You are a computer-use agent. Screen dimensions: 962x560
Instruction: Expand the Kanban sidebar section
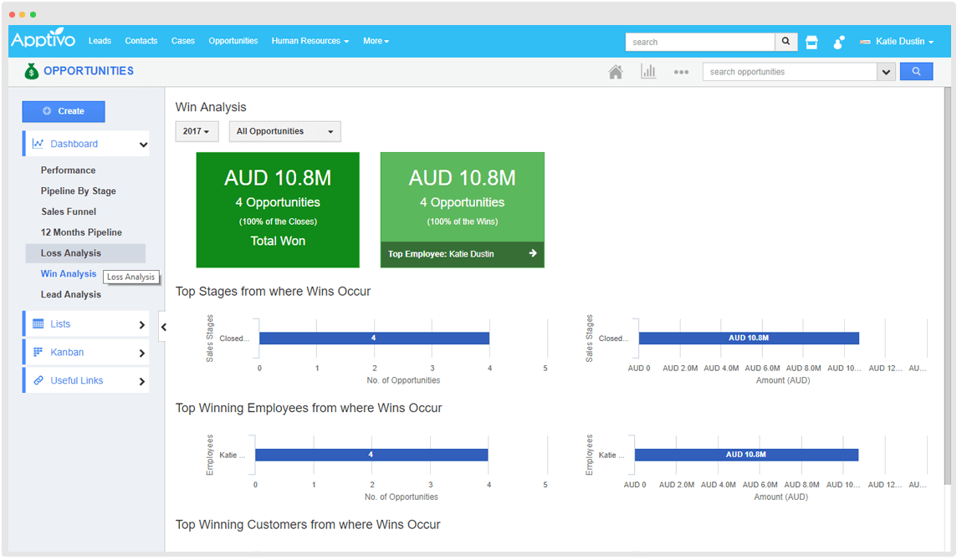[85, 352]
